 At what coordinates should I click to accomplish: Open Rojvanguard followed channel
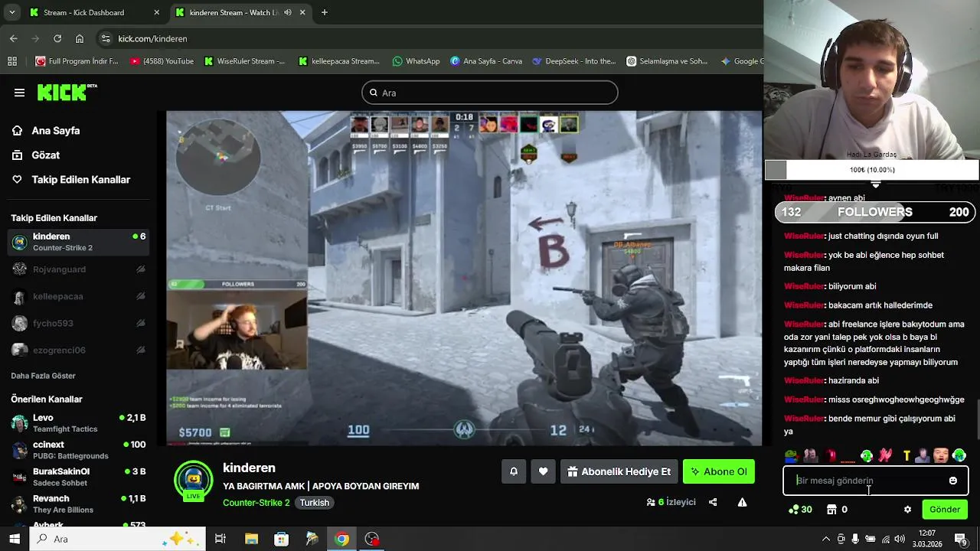78,269
